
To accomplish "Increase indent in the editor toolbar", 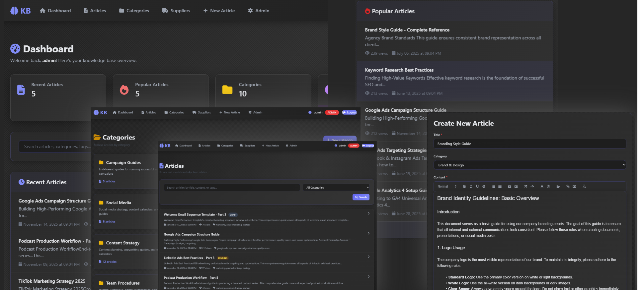I will click(516, 186).
